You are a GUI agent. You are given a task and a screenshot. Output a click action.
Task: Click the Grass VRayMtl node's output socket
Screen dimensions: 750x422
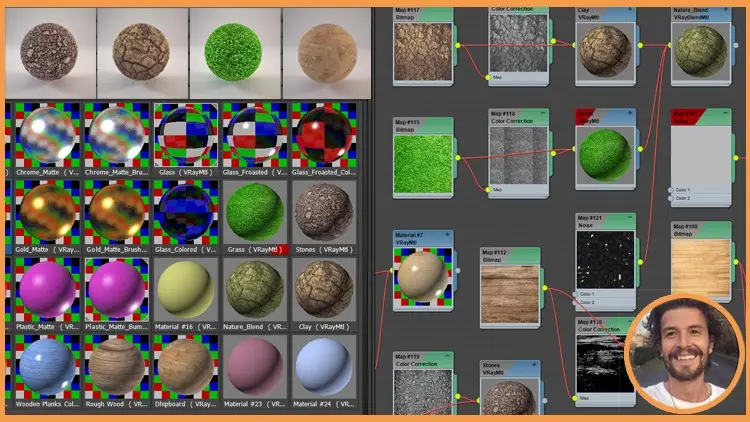point(640,149)
